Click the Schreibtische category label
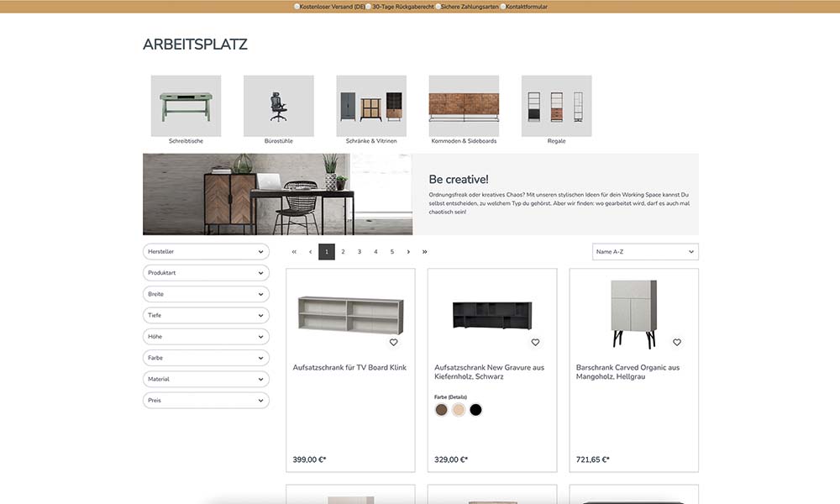 point(186,141)
